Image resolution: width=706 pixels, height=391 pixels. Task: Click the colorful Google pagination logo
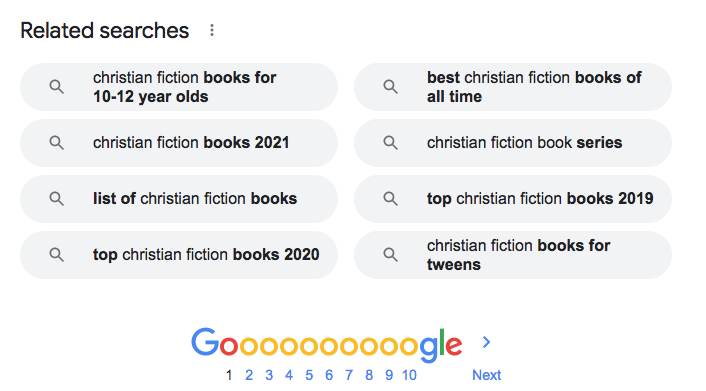(327, 345)
